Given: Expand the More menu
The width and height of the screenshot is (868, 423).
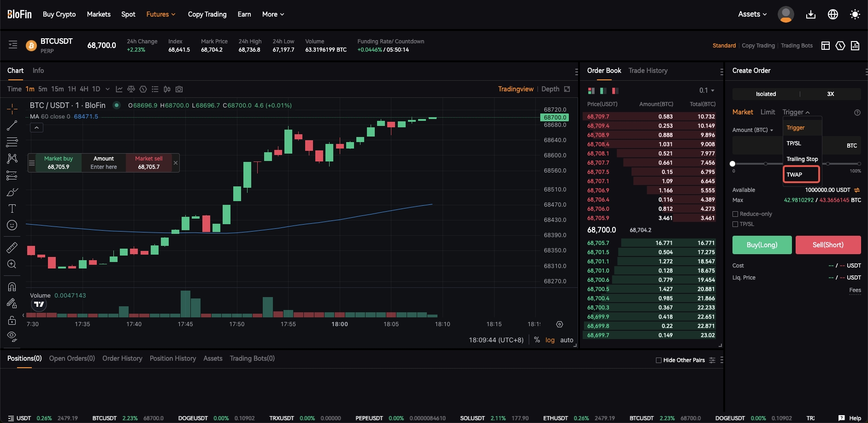Looking at the screenshot, I should tap(273, 14).
